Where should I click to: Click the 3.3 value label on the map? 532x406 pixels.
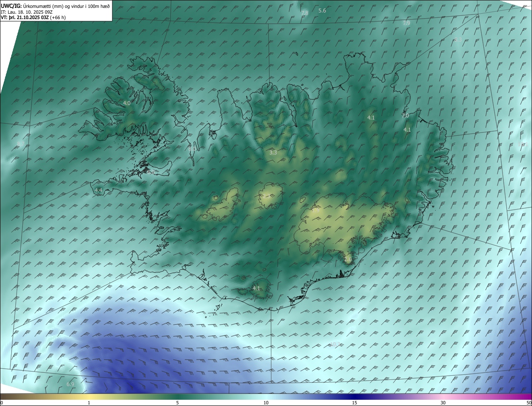click(x=273, y=153)
